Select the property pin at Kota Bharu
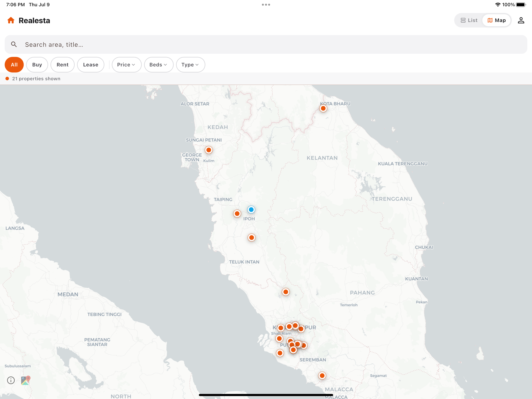 pyautogui.click(x=323, y=109)
